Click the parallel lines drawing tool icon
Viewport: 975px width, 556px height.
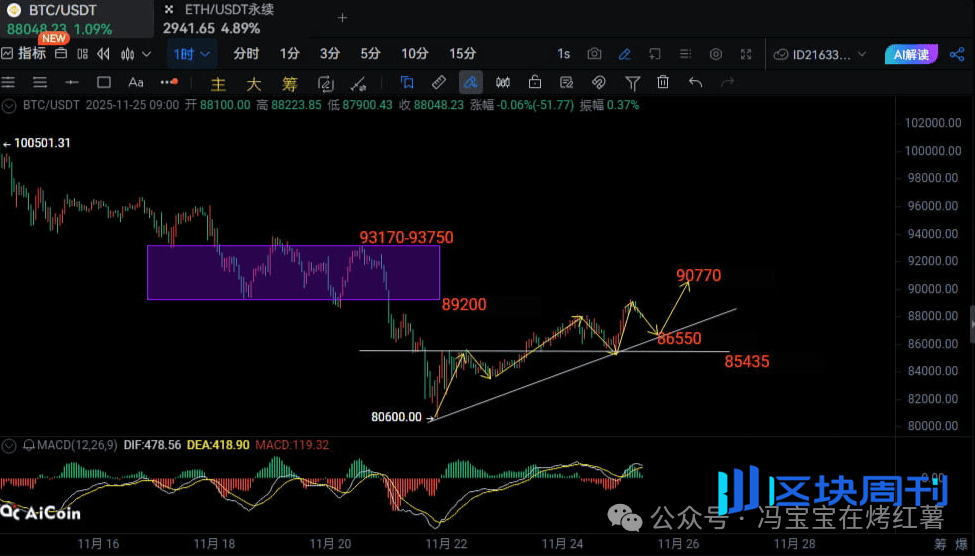(40, 82)
